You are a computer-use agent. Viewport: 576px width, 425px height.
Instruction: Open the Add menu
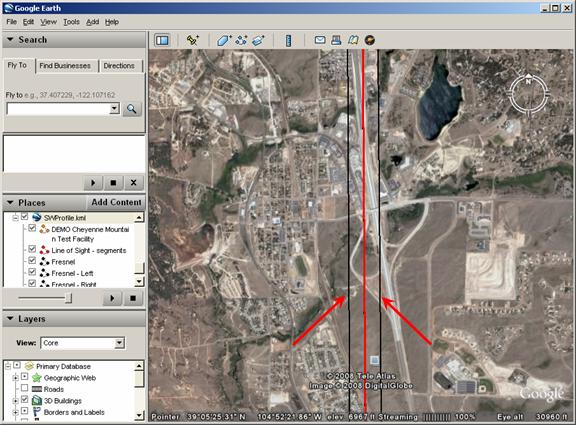(93, 22)
